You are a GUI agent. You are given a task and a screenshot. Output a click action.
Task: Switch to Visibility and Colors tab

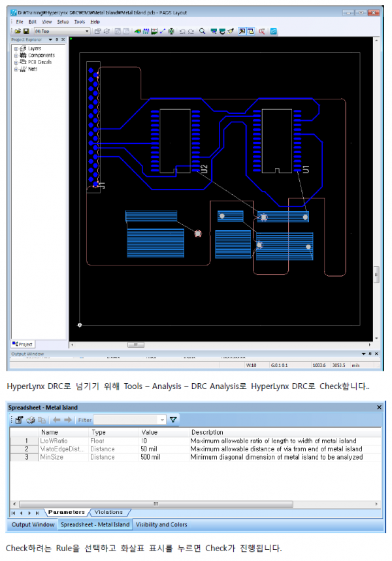(161, 524)
